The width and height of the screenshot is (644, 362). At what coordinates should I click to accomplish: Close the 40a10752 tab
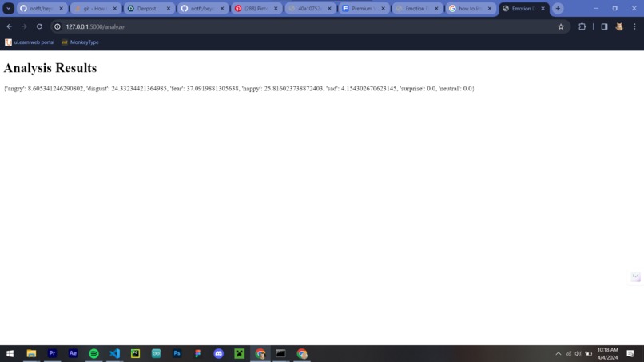click(x=329, y=8)
